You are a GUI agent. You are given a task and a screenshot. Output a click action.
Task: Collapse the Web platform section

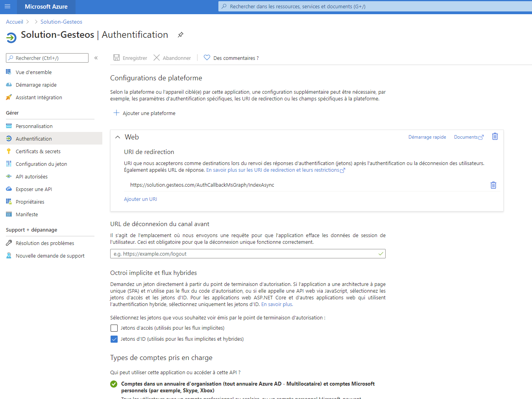coord(118,137)
